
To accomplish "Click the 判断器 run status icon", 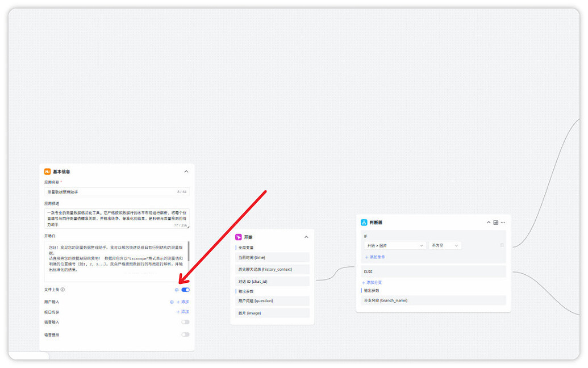I will pos(495,223).
